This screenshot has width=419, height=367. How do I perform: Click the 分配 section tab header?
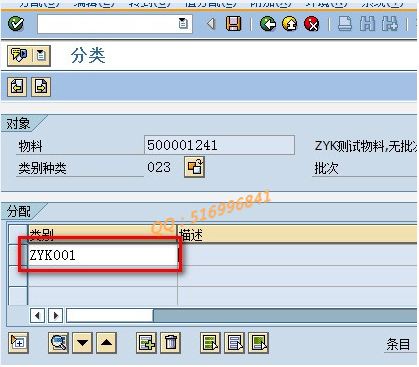pos(19,211)
